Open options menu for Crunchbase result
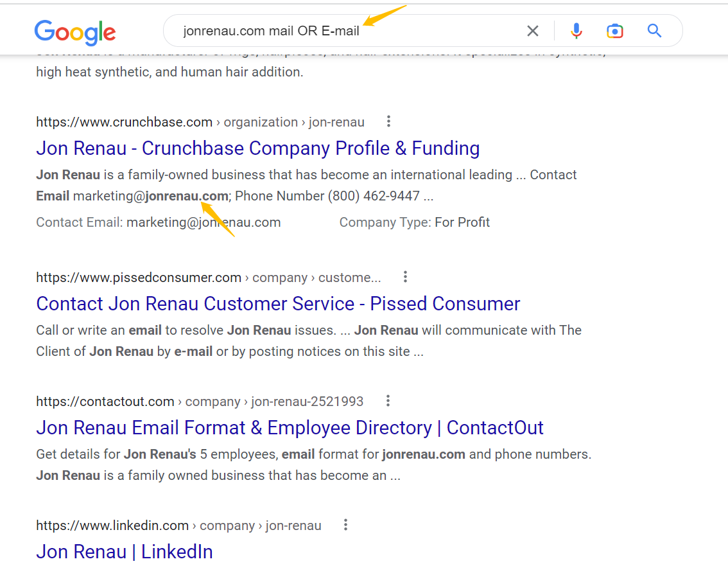This screenshot has height=566, width=728. 388,122
